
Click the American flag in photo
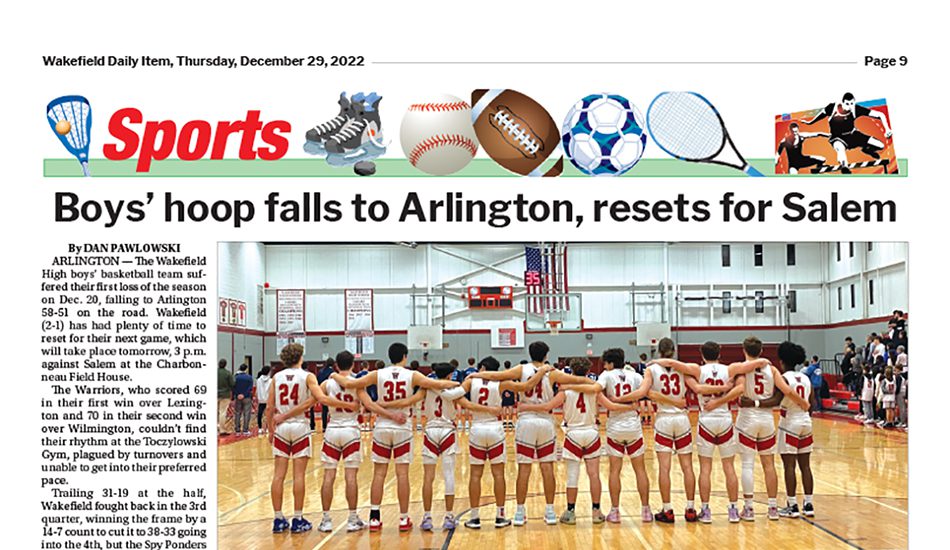(546, 279)
